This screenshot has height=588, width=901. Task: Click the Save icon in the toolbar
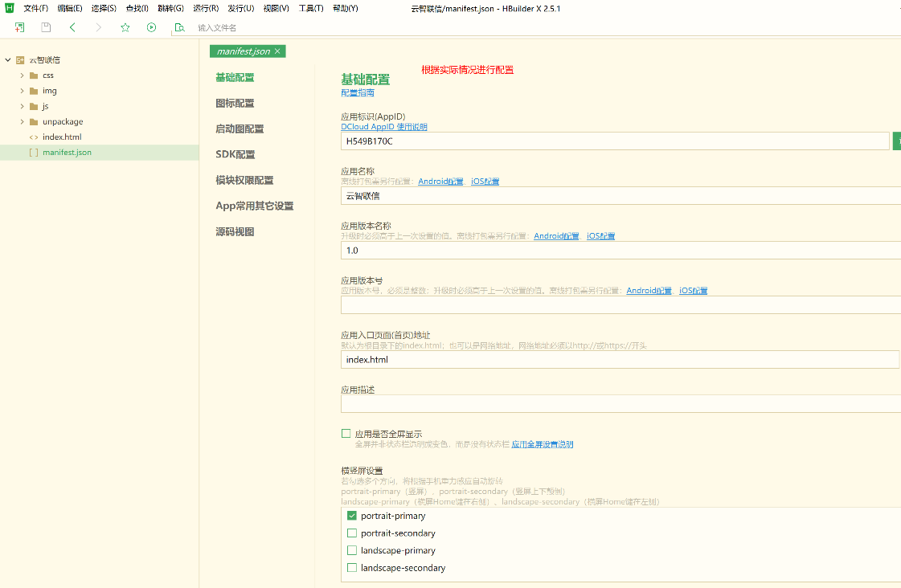click(45, 27)
